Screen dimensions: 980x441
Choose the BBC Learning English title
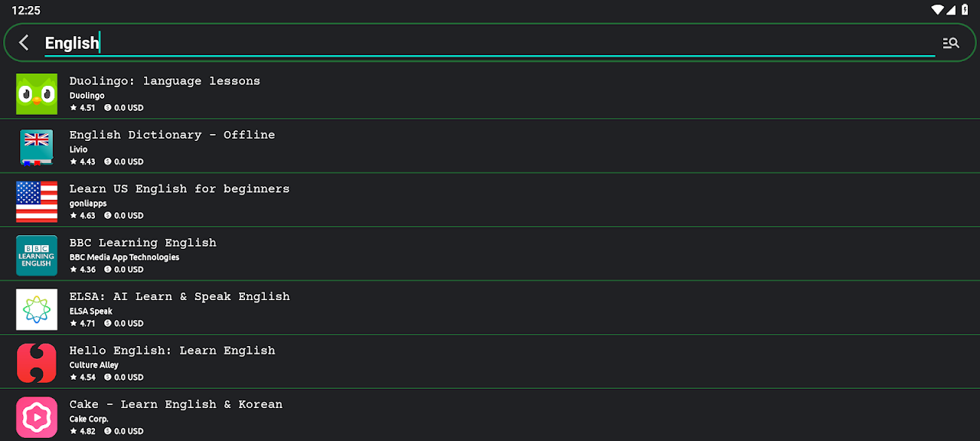pyautogui.click(x=142, y=243)
